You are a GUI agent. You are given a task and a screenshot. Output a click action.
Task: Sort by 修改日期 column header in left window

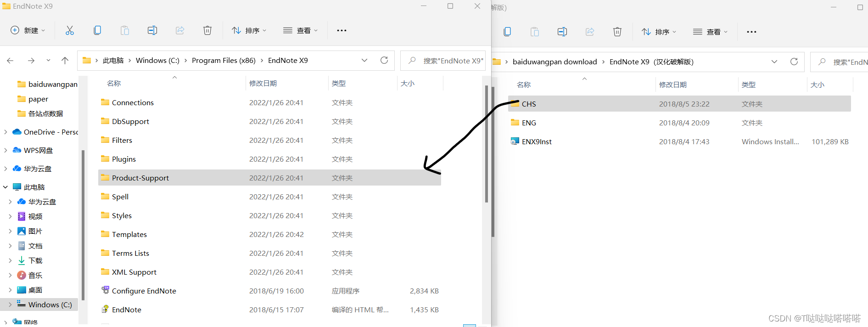(x=263, y=83)
